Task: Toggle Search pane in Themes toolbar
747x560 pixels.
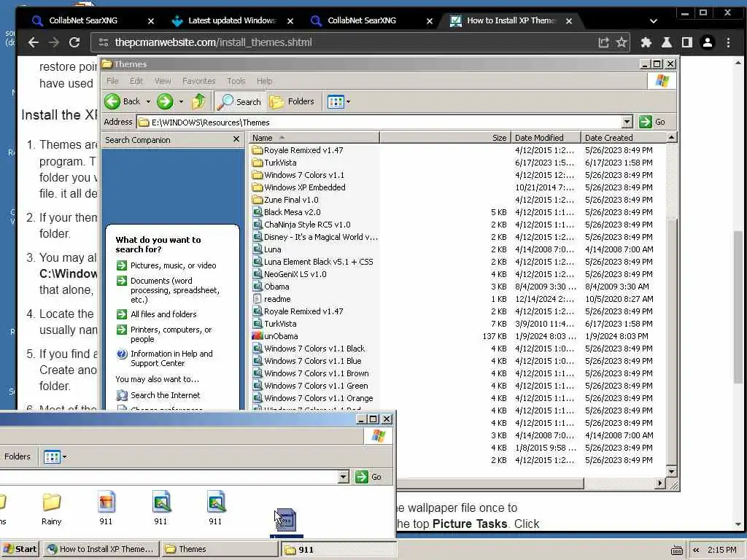Action: (239, 101)
